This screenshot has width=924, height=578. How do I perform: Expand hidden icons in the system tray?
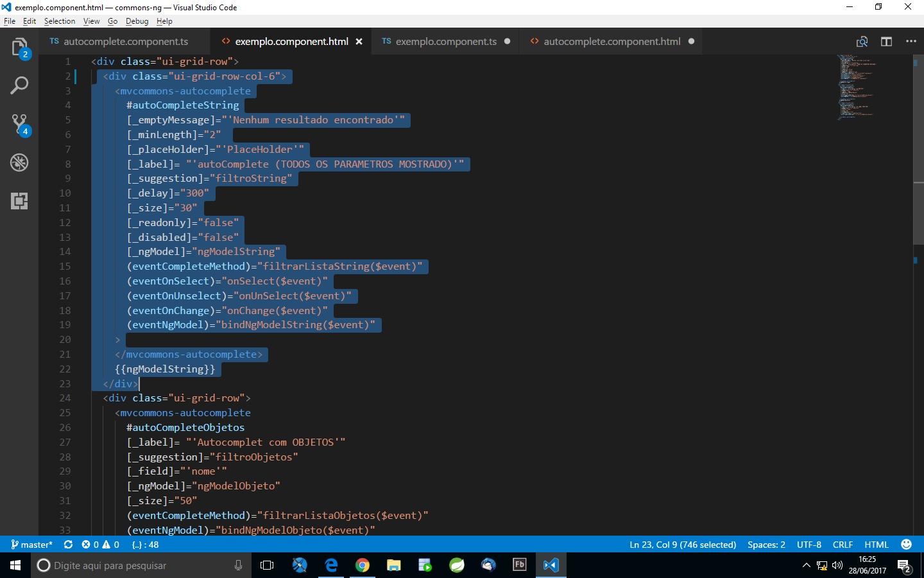coord(806,565)
